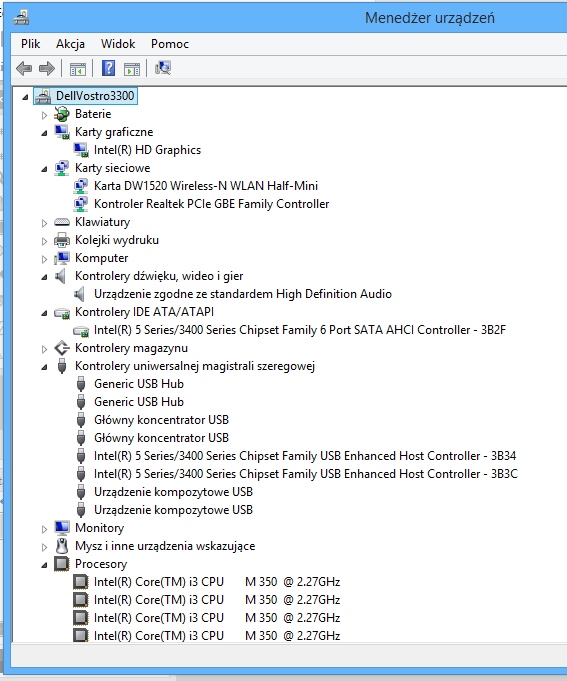Select USB Enhanced Host Controller - 3B34
Screen dimensions: 567x681
305,456
